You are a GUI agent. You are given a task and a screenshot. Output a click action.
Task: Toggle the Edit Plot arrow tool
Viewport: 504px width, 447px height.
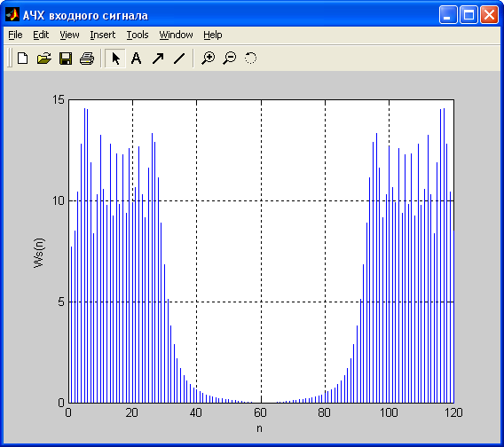point(115,59)
